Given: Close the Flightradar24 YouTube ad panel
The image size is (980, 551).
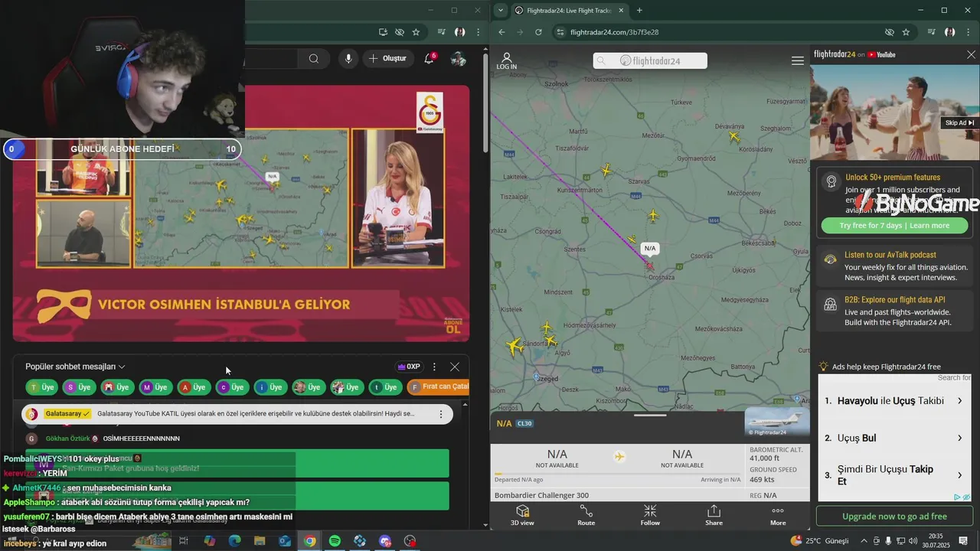Looking at the screenshot, I should coord(971,55).
